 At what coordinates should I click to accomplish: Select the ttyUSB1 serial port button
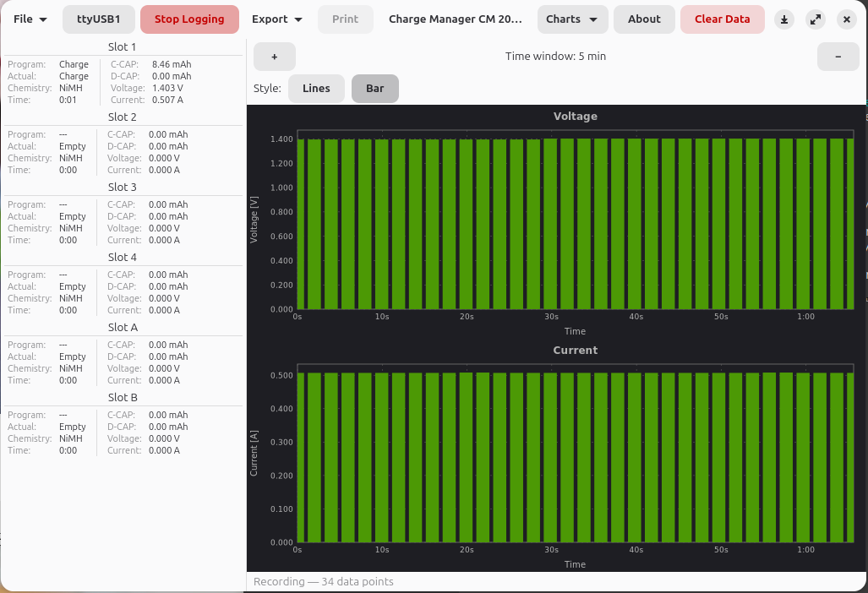click(99, 19)
